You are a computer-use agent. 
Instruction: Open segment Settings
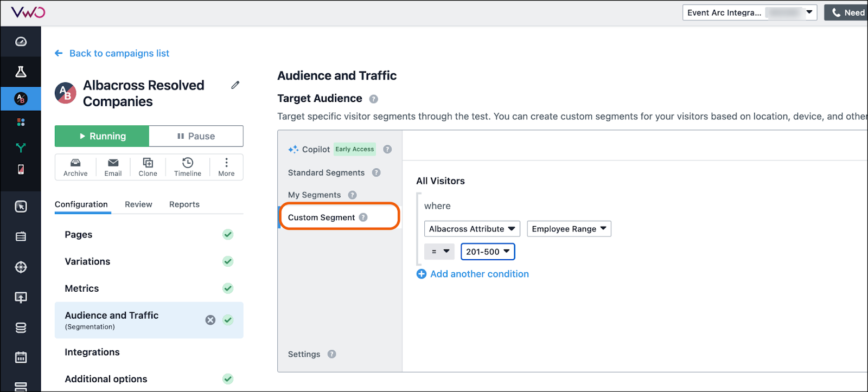(x=304, y=354)
